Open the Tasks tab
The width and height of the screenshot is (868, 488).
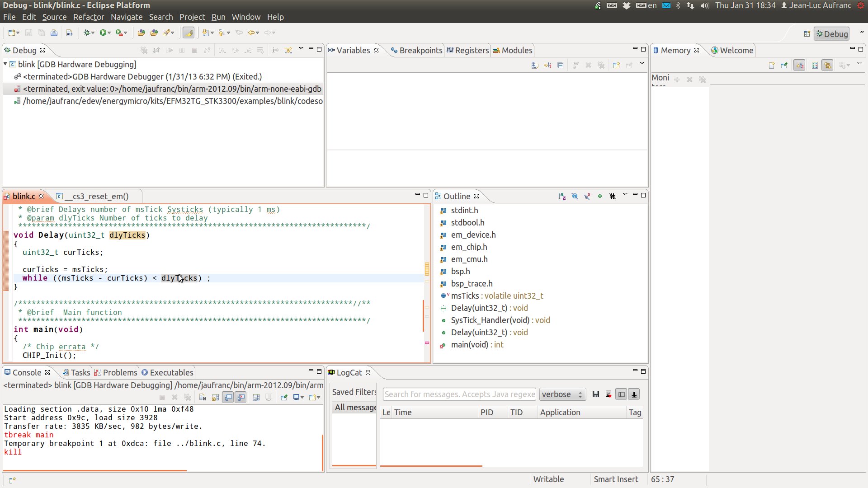pos(76,373)
